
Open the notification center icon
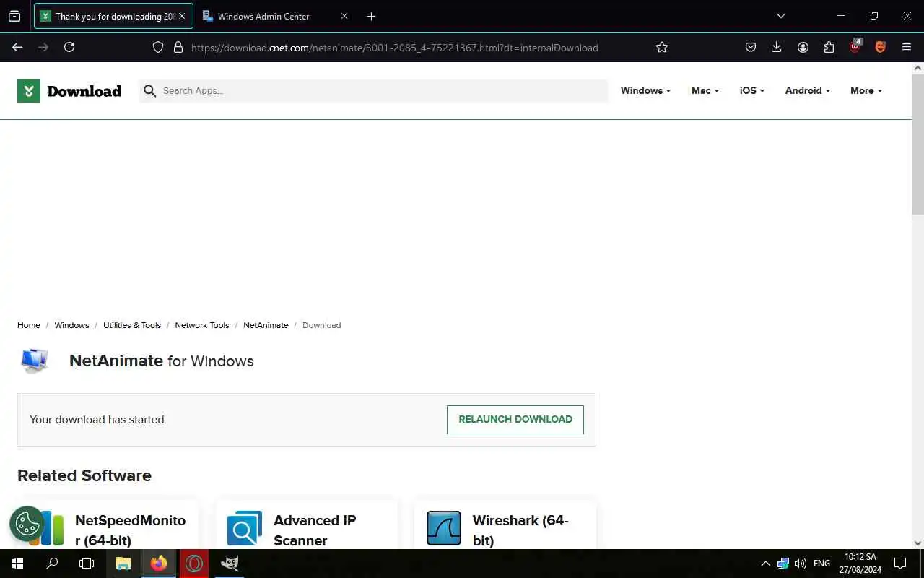[900, 564]
